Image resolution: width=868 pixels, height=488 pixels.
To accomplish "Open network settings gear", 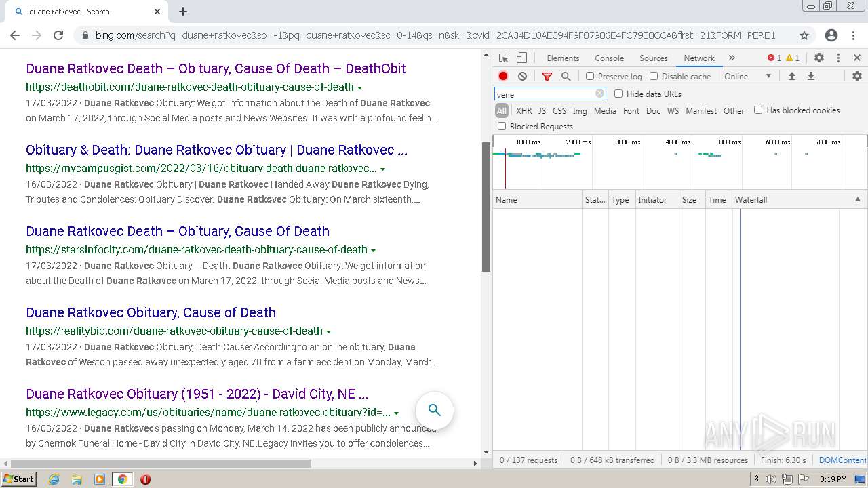I will pyautogui.click(x=857, y=77).
